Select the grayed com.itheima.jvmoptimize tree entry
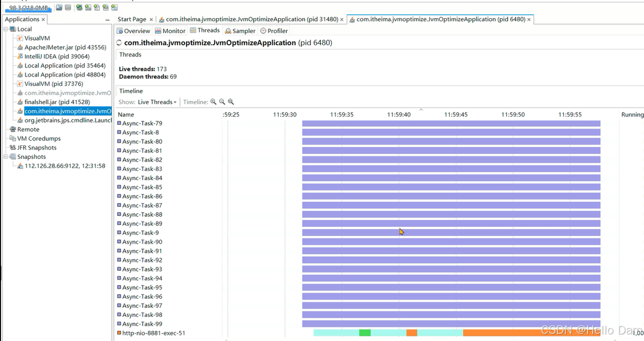644x341 pixels. pos(68,93)
